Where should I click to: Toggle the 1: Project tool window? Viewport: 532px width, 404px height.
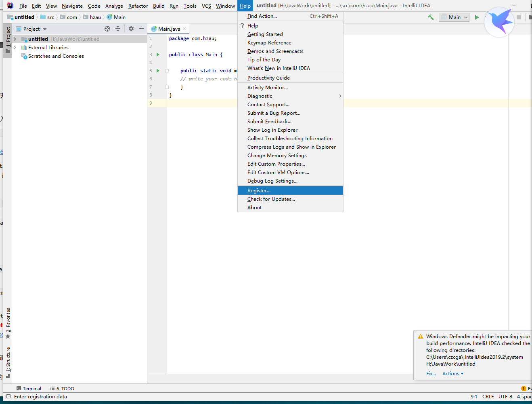tap(8, 40)
